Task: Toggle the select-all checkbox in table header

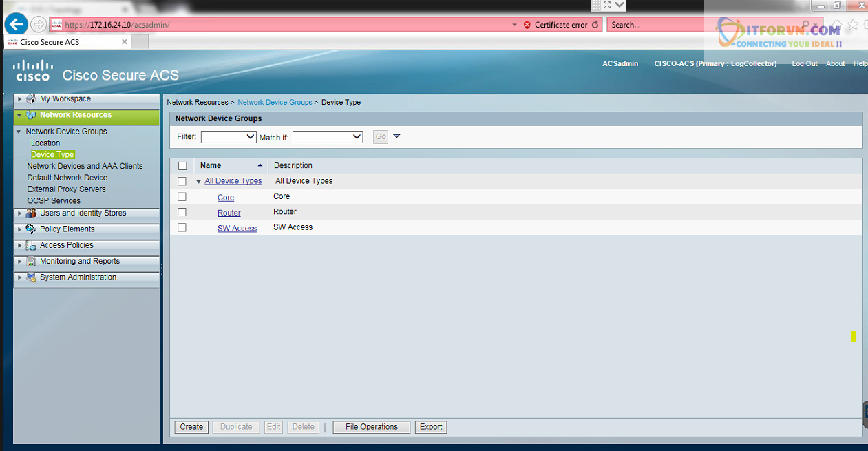Action: click(182, 166)
